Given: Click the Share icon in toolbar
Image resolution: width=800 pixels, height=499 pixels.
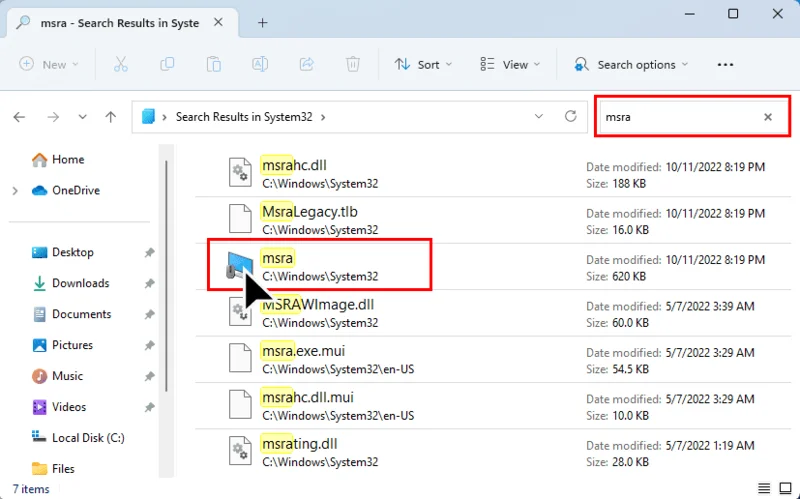Looking at the screenshot, I should [x=306, y=64].
